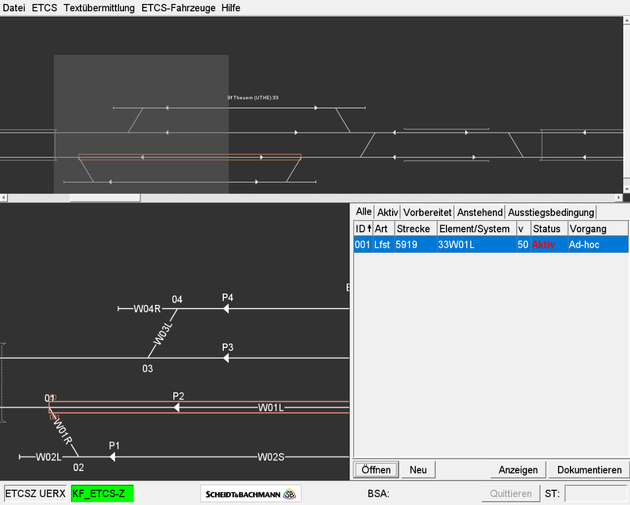Click the overview's horizontal scrollbar thumb
The width and height of the screenshot is (630, 505).
103,199
